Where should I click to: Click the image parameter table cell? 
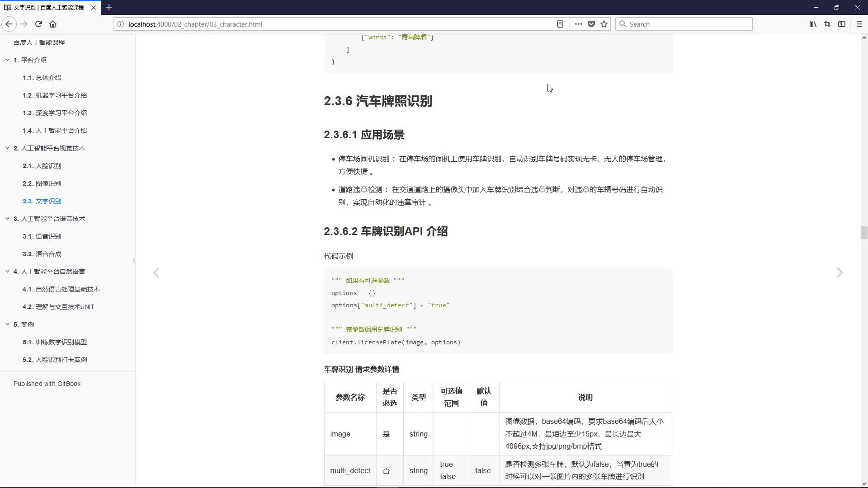(350, 434)
